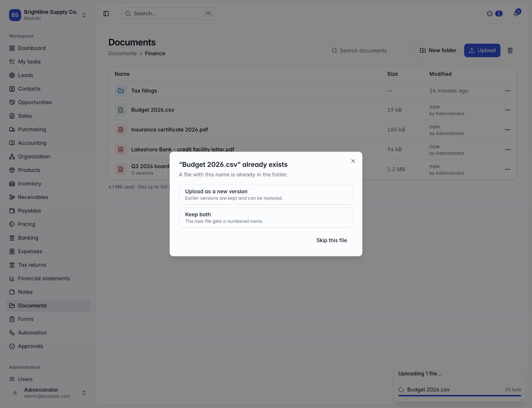Click the Pricing tag icon
The image size is (532, 408).
[12, 224]
